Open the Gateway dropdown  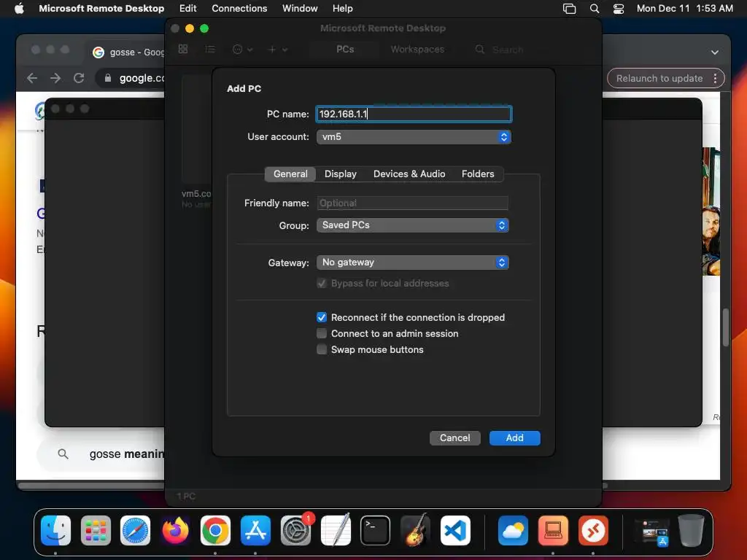(413, 262)
